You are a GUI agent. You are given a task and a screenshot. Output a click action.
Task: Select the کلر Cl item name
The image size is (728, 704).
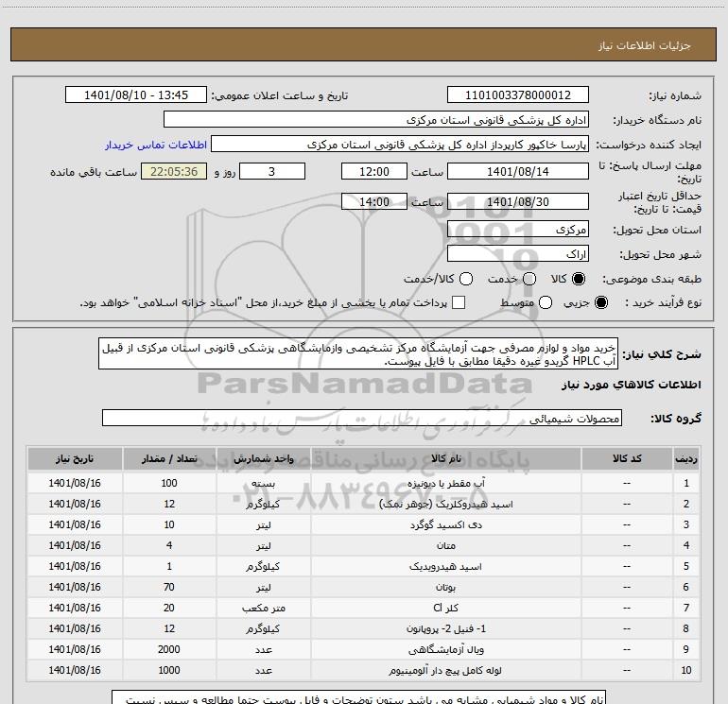click(x=445, y=608)
